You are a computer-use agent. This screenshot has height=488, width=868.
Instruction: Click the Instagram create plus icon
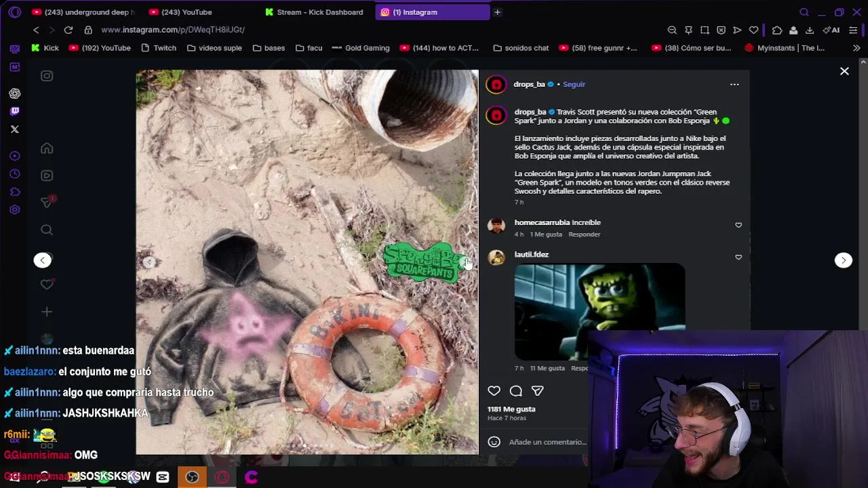47,312
